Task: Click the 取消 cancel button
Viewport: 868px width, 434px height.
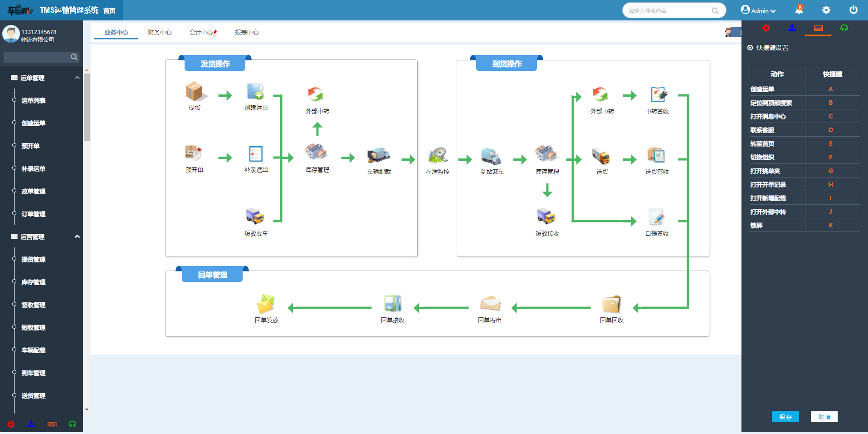Action: pyautogui.click(x=824, y=417)
